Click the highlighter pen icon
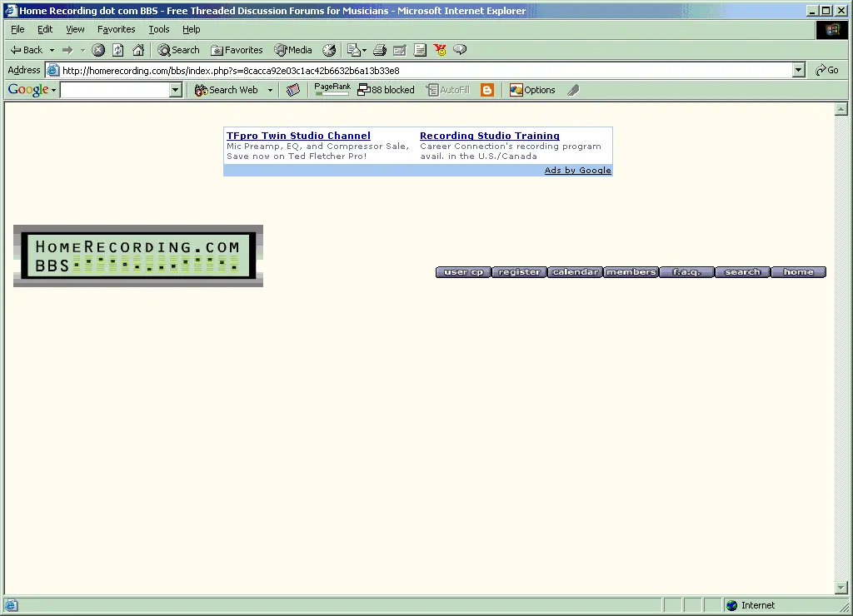 click(x=573, y=90)
